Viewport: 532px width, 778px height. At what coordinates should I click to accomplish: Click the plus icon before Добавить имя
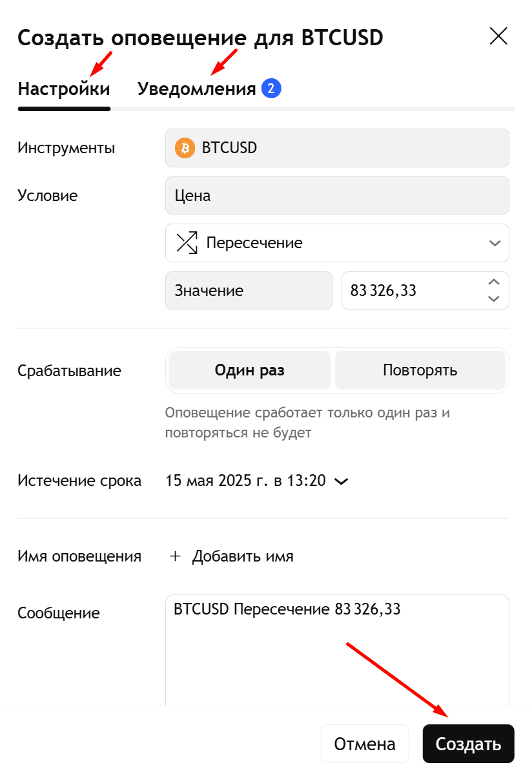[175, 556]
